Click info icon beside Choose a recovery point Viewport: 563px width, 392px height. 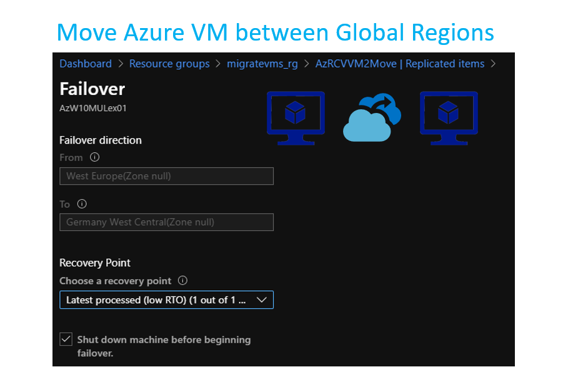(x=182, y=280)
